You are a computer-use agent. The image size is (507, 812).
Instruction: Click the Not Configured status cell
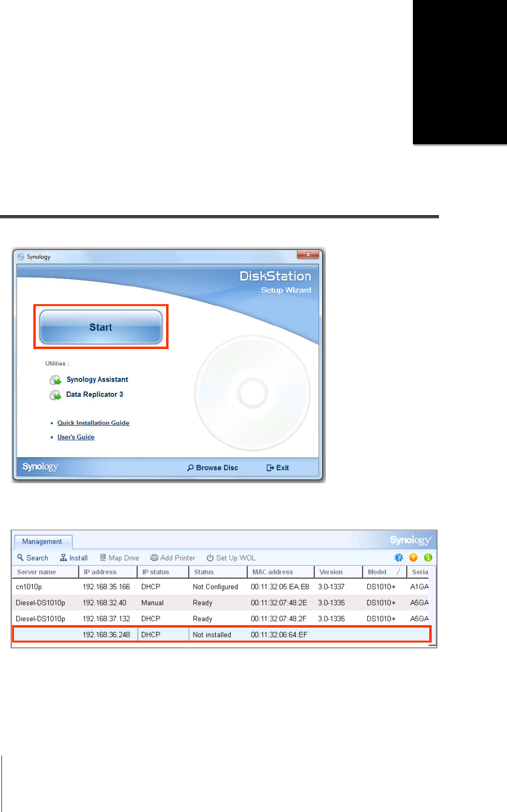[x=215, y=587]
